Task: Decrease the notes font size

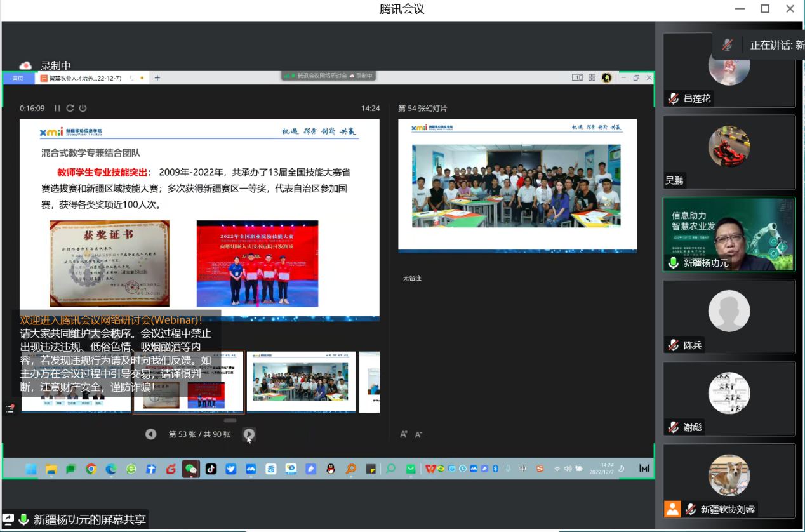Action: [x=418, y=434]
